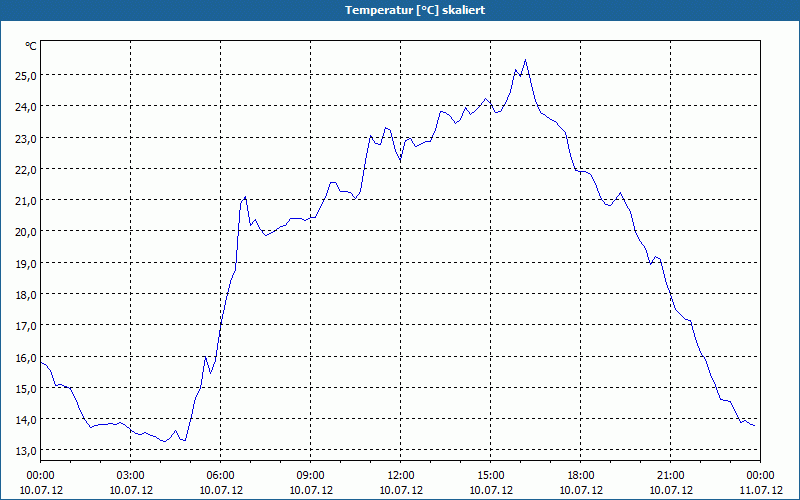Screen dimensions: 800x500
Task: Click the °C unit label
Action: (x=31, y=46)
